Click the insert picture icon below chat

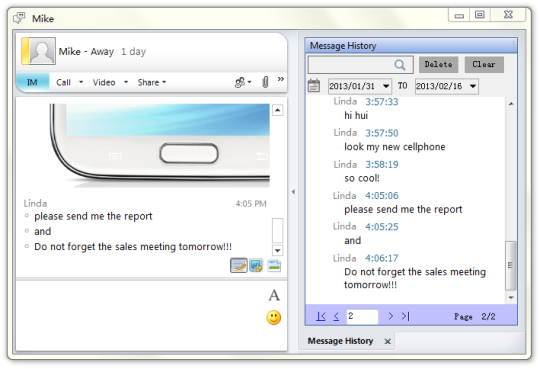(274, 265)
